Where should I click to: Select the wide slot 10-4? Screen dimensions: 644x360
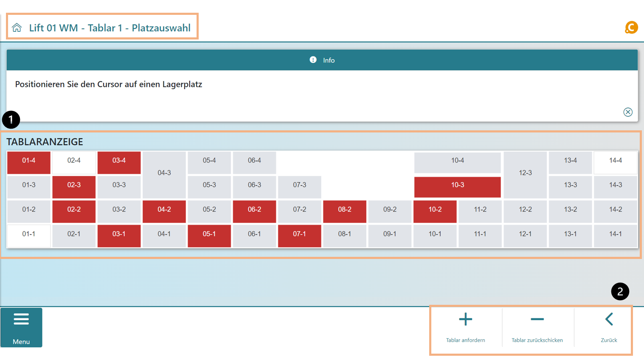(x=457, y=161)
